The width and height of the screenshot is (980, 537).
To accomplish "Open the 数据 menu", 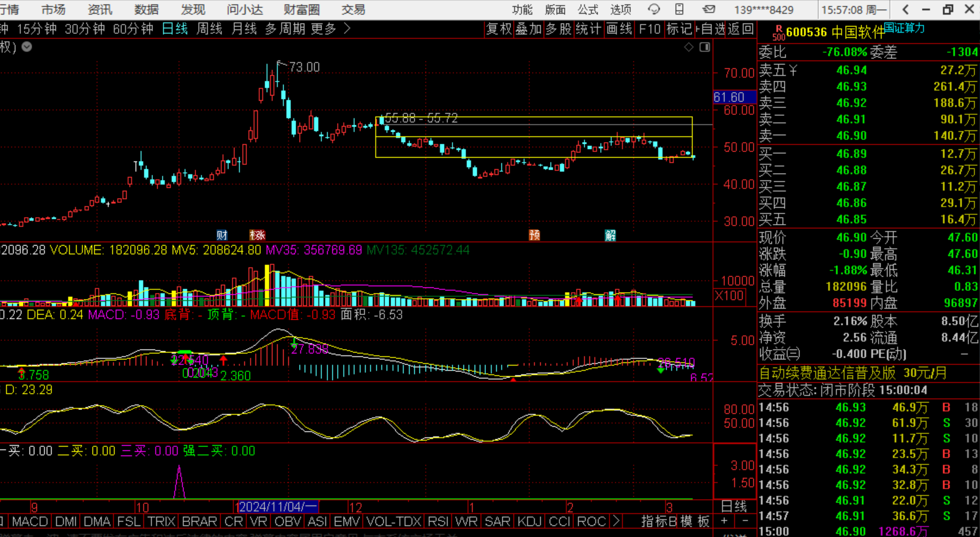I will pyautogui.click(x=146, y=9).
